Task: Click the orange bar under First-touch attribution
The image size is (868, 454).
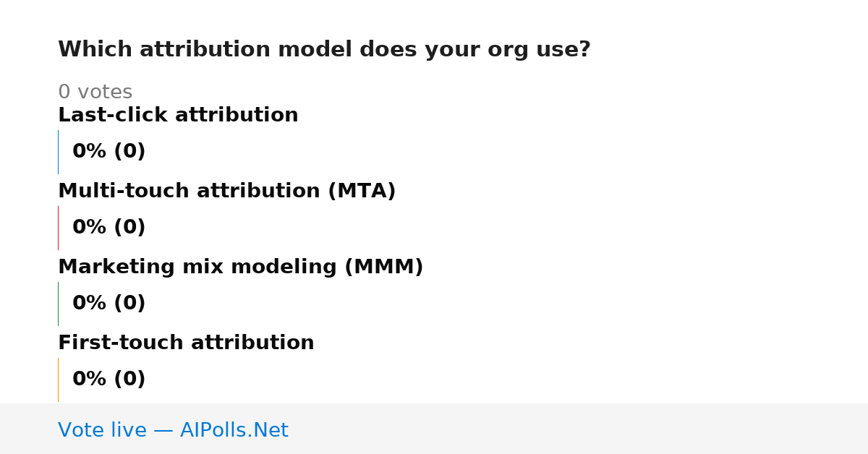Action: pos(58,380)
